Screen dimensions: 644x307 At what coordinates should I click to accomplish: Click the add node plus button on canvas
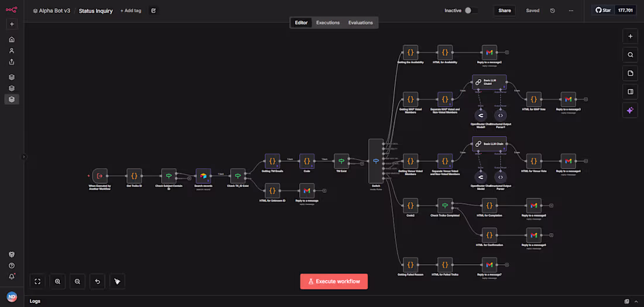pyautogui.click(x=630, y=36)
